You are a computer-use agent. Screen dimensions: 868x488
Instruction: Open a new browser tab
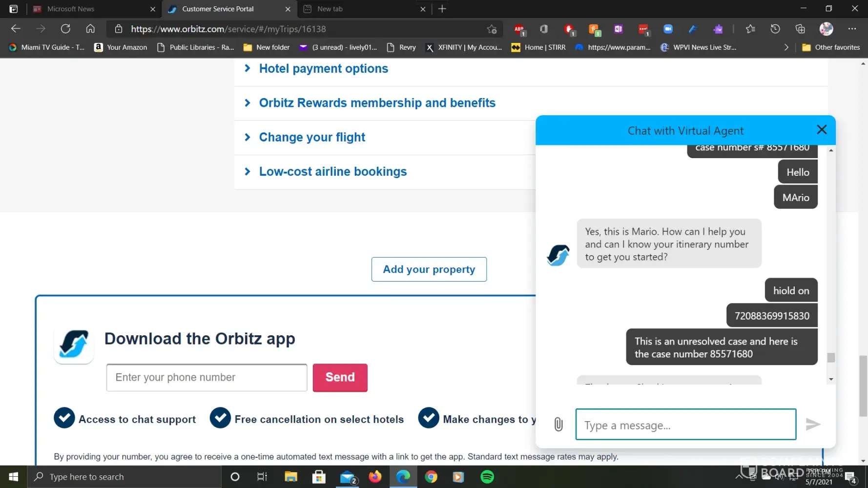442,9
